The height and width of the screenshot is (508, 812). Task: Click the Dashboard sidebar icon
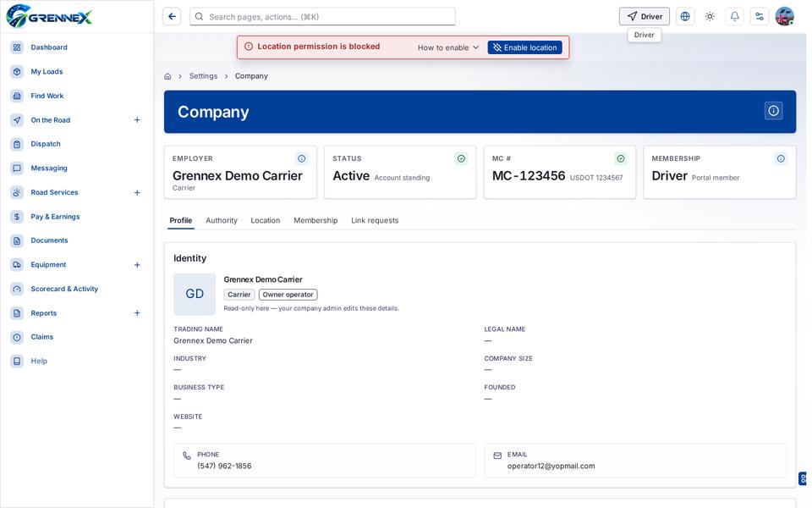click(17, 47)
